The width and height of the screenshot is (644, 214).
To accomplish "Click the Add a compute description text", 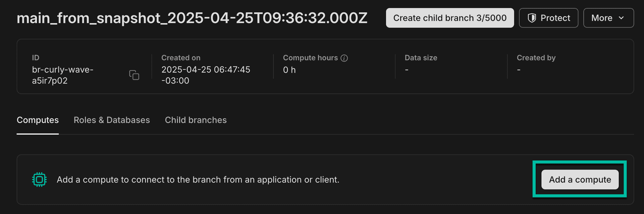I will (x=198, y=180).
